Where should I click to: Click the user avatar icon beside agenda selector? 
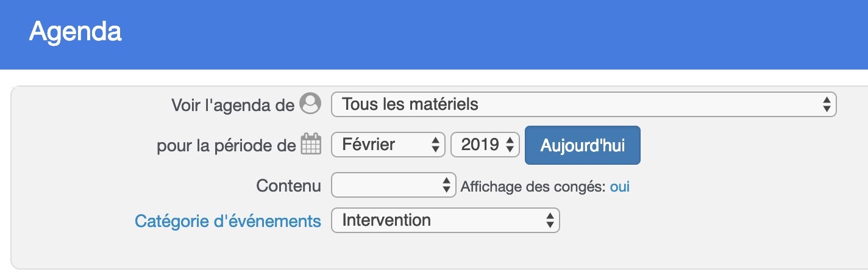coord(310,104)
